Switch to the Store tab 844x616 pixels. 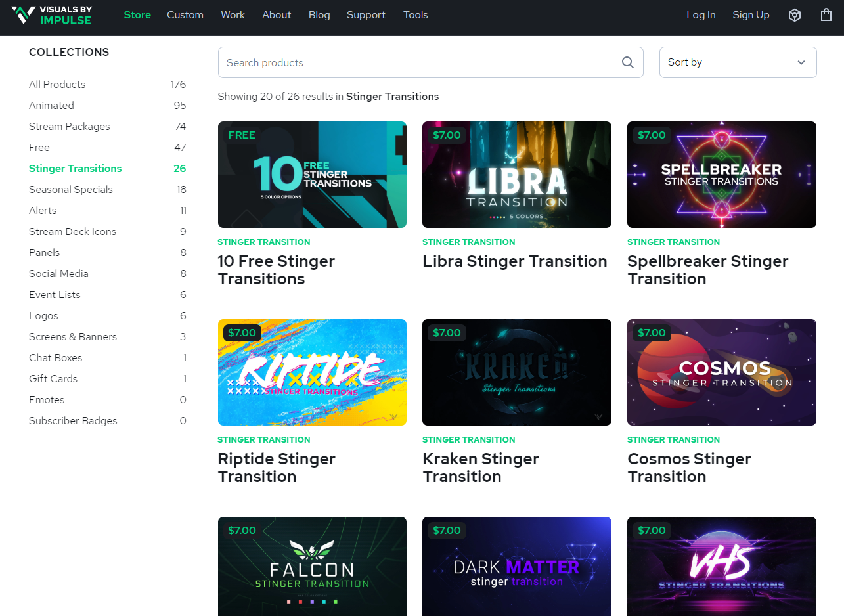[137, 14]
